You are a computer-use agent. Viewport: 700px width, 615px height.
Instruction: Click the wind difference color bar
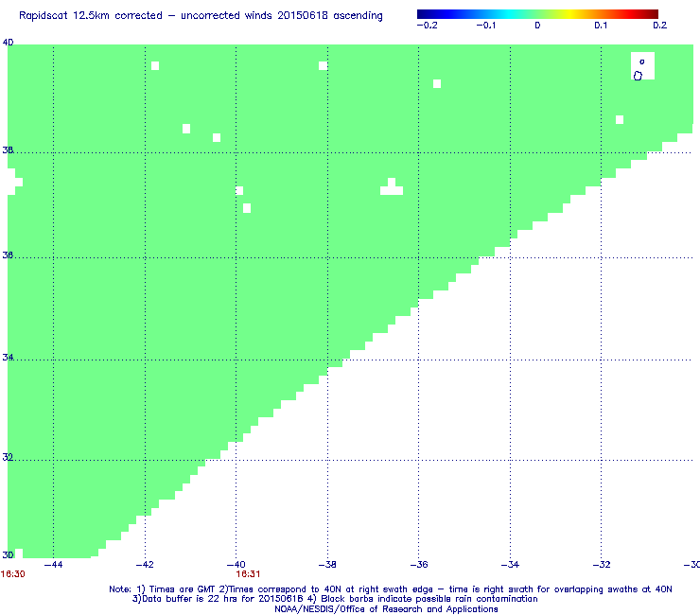[x=537, y=14]
